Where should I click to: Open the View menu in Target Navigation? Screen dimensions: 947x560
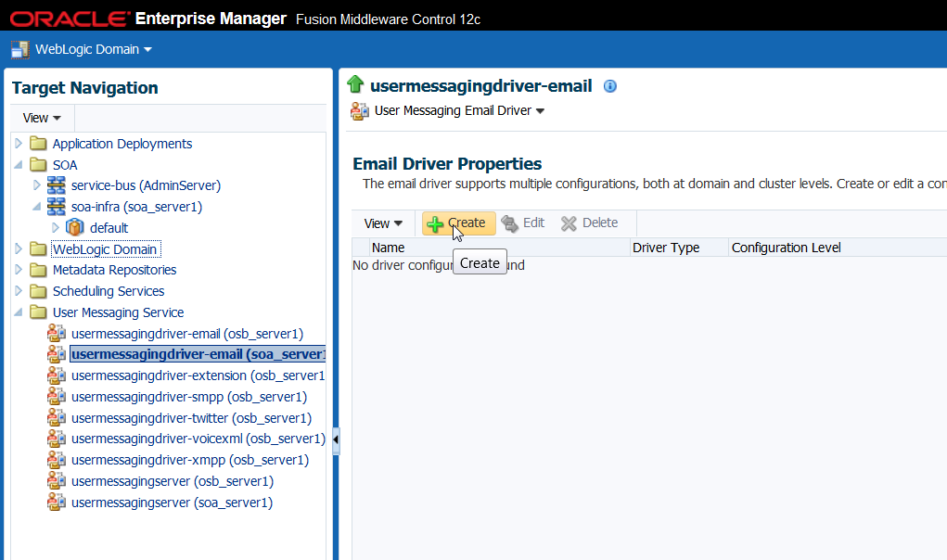point(42,118)
